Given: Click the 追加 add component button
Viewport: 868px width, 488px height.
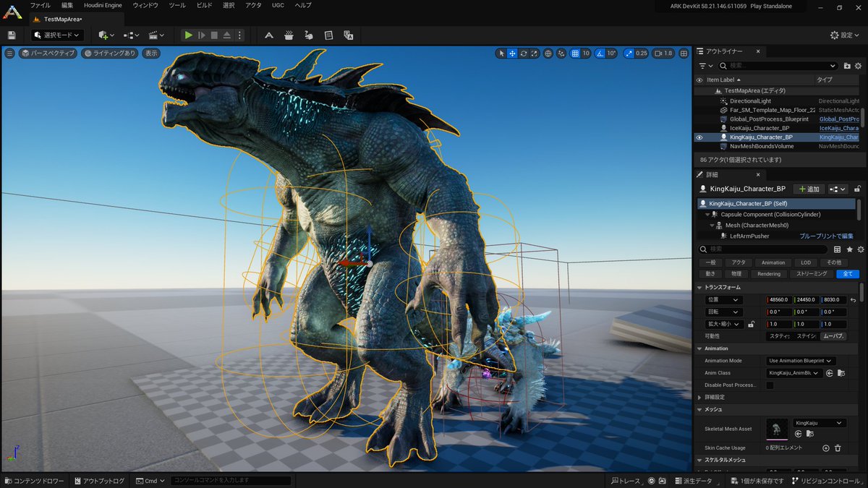Looking at the screenshot, I should (x=809, y=189).
